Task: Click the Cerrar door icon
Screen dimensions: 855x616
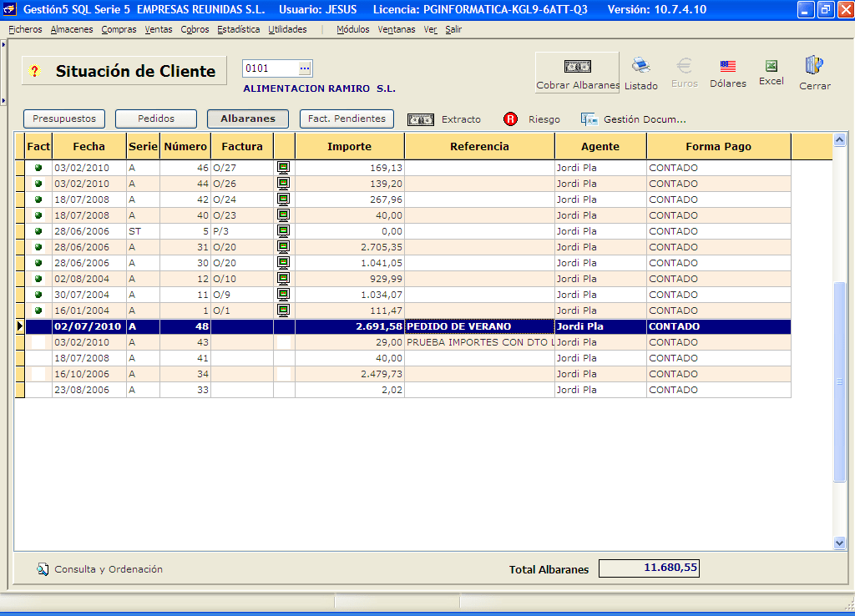Action: [x=814, y=66]
